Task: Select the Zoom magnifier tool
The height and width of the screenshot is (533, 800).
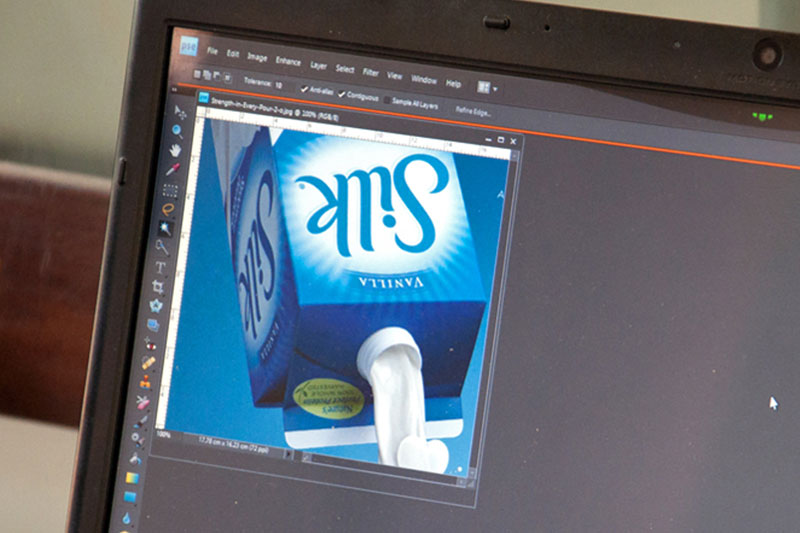Action: coord(177,132)
